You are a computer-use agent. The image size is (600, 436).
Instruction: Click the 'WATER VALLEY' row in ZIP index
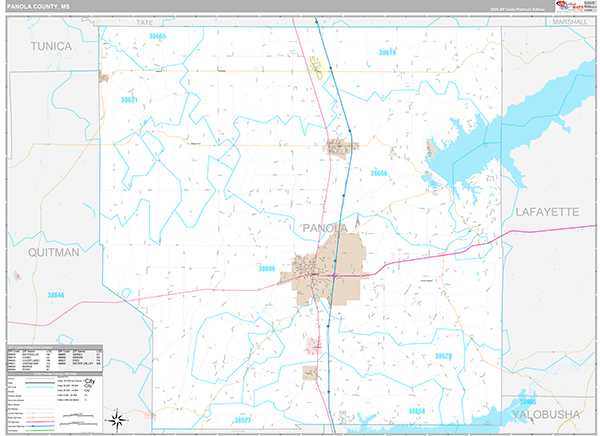[x=80, y=363]
